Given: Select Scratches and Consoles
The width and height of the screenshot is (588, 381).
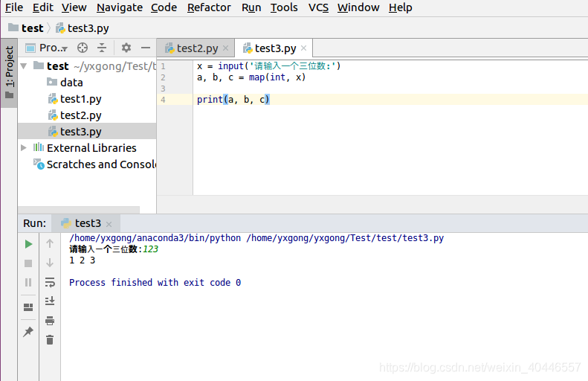Looking at the screenshot, I should tap(94, 164).
